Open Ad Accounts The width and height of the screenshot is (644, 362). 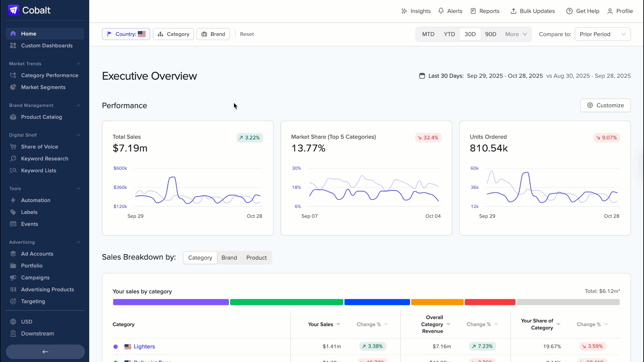45,254
